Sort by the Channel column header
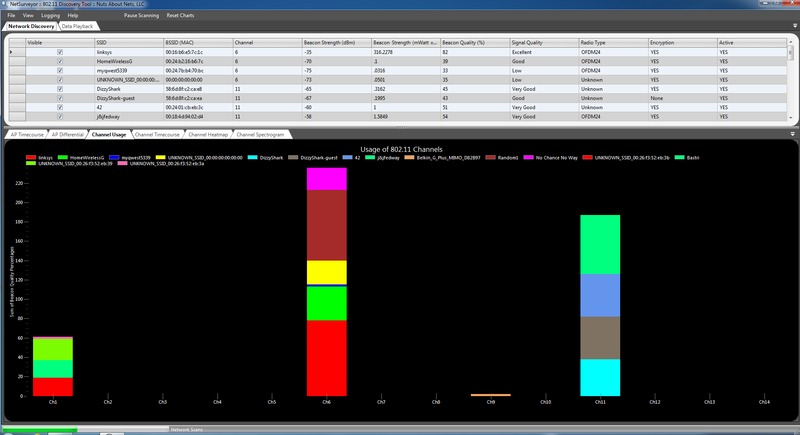 point(265,44)
